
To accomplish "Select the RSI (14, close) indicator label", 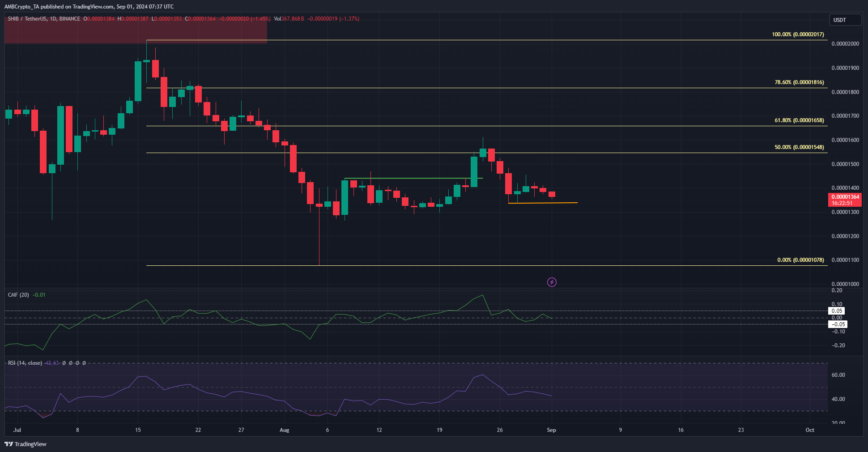I will (x=25, y=363).
